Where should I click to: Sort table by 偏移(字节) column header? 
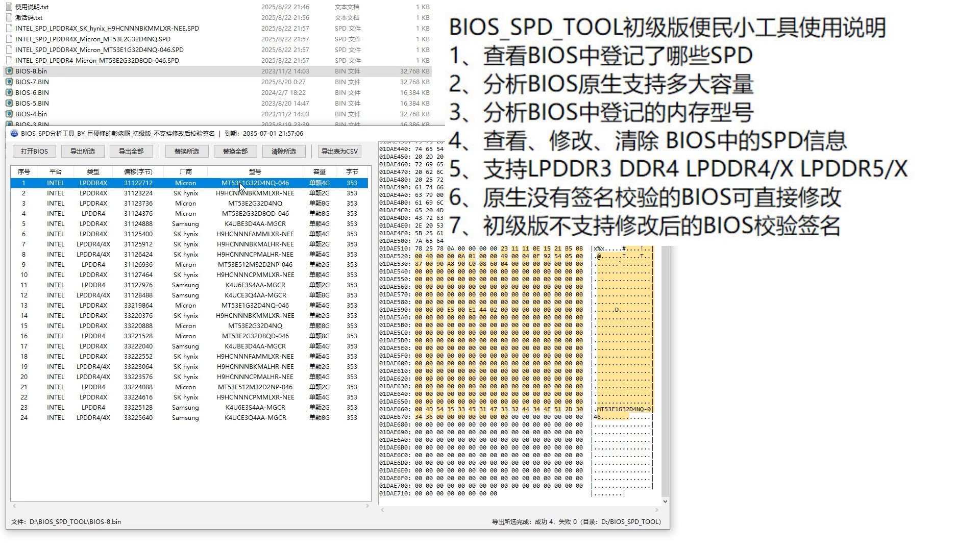pos(138,172)
